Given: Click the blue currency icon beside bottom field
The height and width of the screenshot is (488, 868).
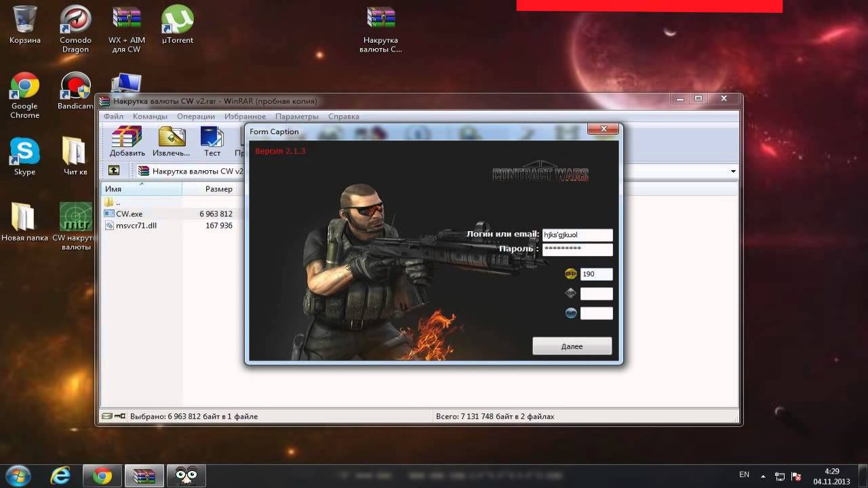Looking at the screenshot, I should click(570, 313).
